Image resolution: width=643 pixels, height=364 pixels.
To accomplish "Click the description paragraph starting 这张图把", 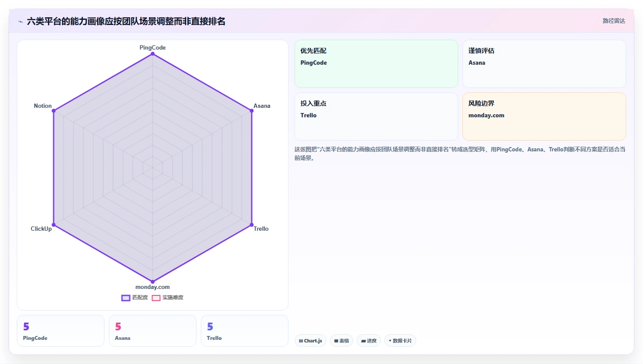I will click(460, 154).
